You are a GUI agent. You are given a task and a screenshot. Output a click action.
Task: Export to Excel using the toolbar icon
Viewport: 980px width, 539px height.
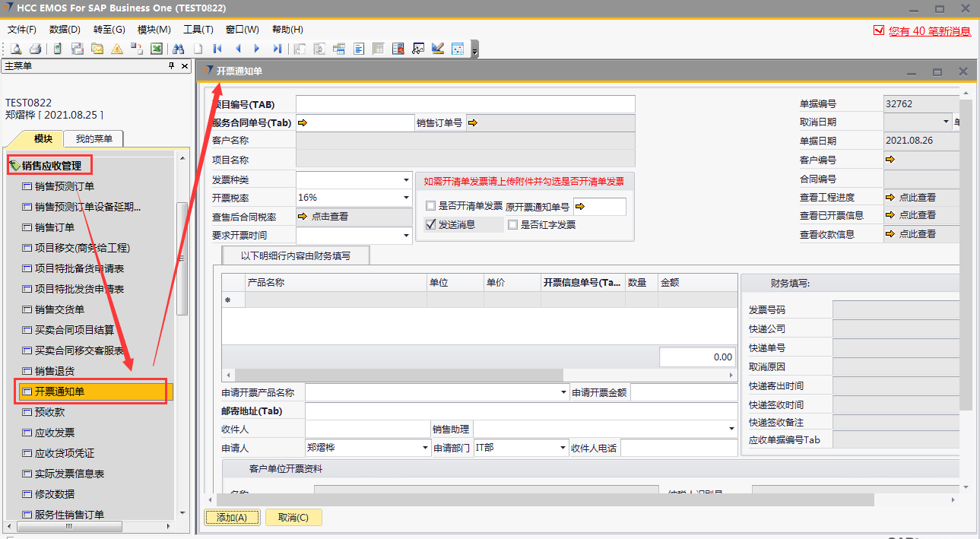click(x=156, y=49)
